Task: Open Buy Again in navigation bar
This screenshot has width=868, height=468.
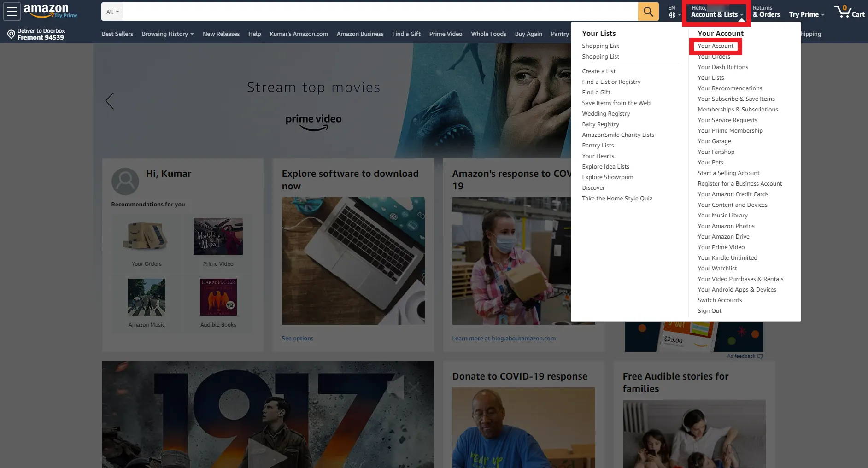Action: (x=528, y=34)
